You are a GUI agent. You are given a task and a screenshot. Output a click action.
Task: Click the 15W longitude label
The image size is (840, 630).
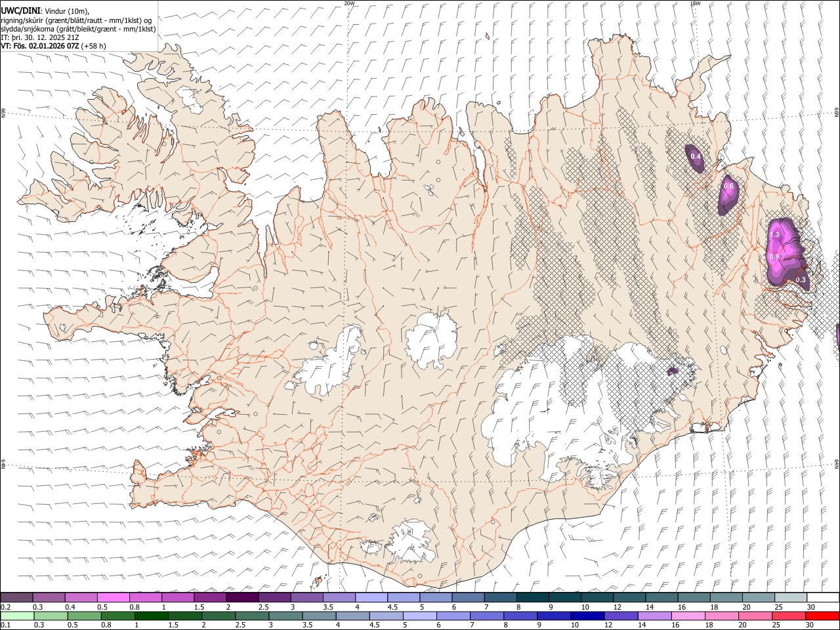pyautogui.click(x=695, y=3)
